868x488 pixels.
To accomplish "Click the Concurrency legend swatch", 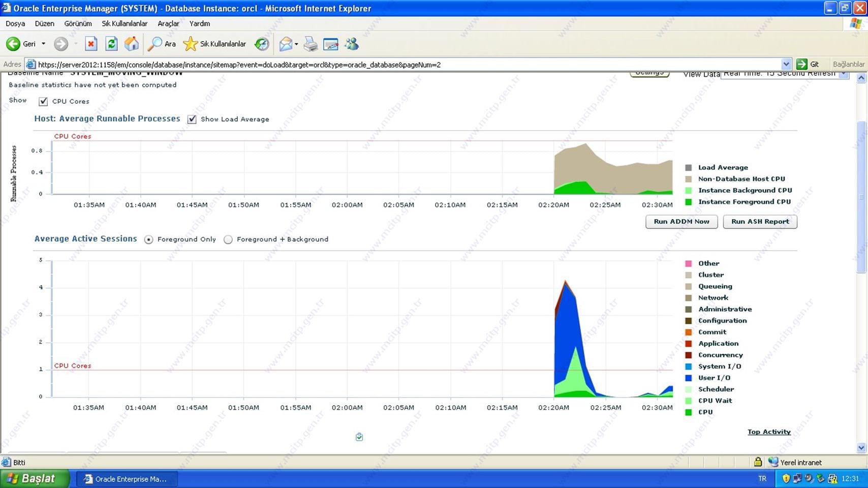I will pos(688,355).
